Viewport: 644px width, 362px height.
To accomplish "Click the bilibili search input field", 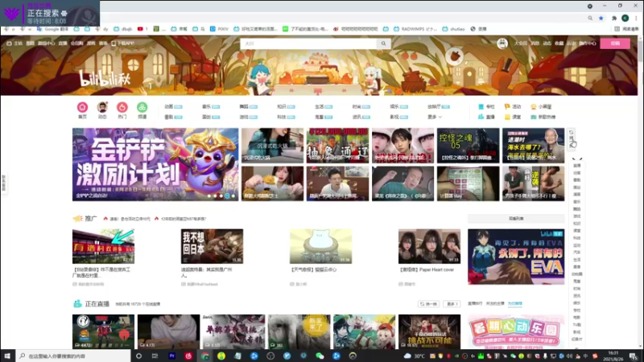I will point(308,43).
